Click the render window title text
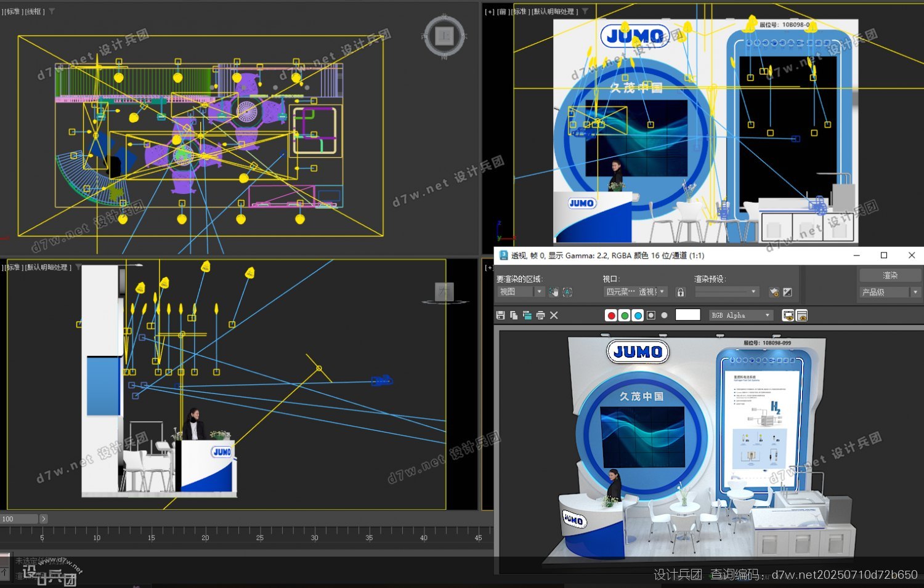 [x=607, y=256]
